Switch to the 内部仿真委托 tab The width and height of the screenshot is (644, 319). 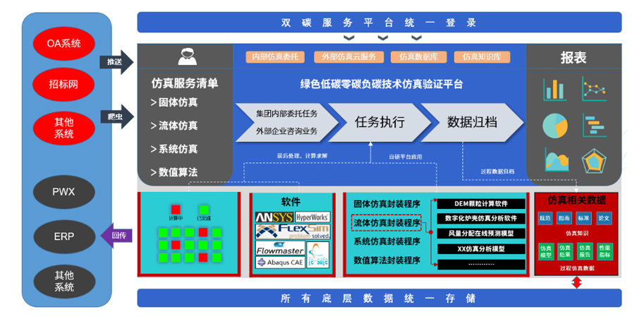[275, 56]
